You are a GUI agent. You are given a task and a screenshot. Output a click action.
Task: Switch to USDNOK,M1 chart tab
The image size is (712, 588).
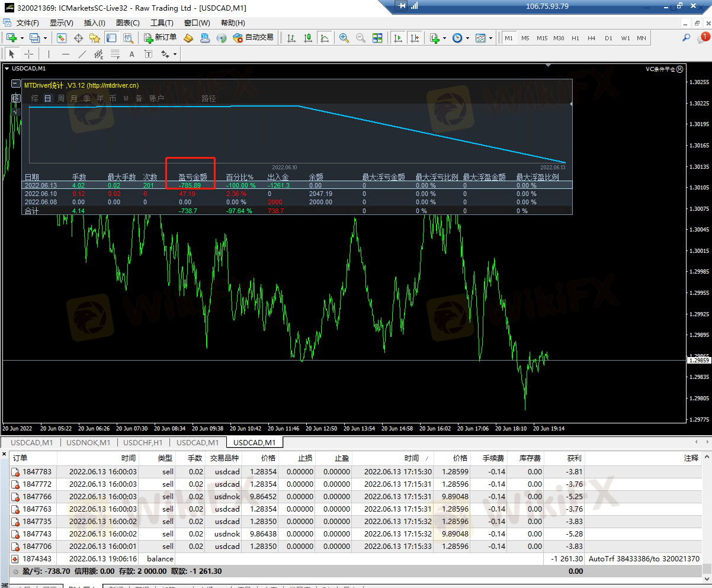click(88, 442)
